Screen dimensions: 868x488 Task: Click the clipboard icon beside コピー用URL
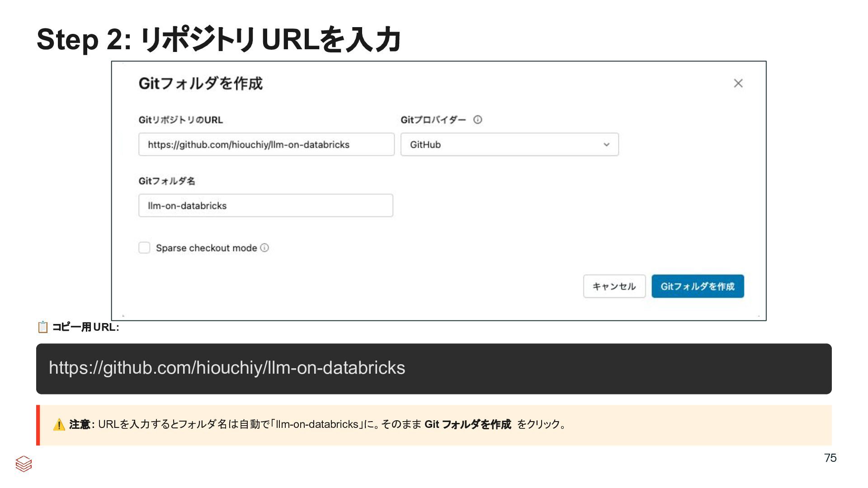[43, 327]
